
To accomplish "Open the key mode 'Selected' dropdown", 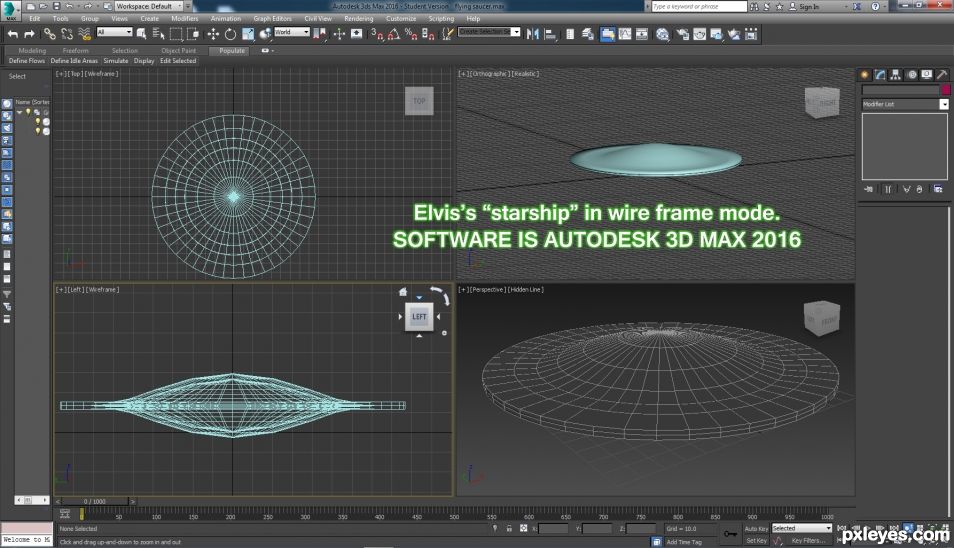I will pos(802,528).
